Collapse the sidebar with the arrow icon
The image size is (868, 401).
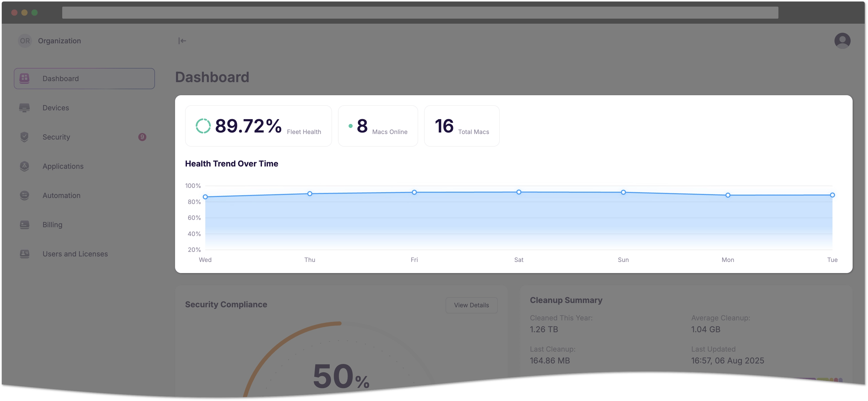(x=182, y=41)
